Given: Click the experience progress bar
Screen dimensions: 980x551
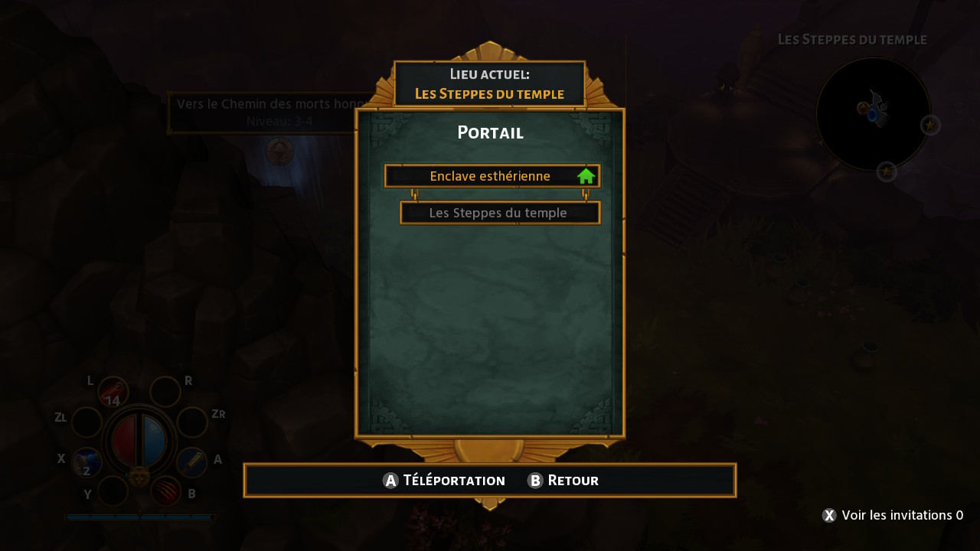Looking at the screenshot, I should pos(140,517).
